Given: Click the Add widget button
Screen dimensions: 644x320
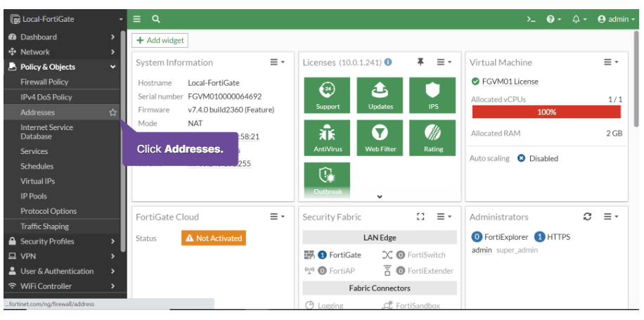Looking at the screenshot, I should (x=160, y=40).
